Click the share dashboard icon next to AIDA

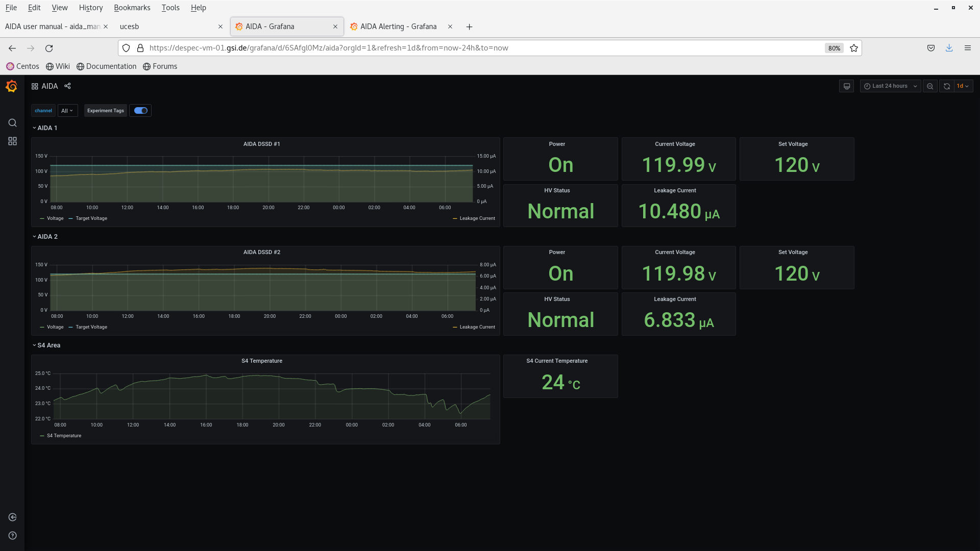pos(67,86)
